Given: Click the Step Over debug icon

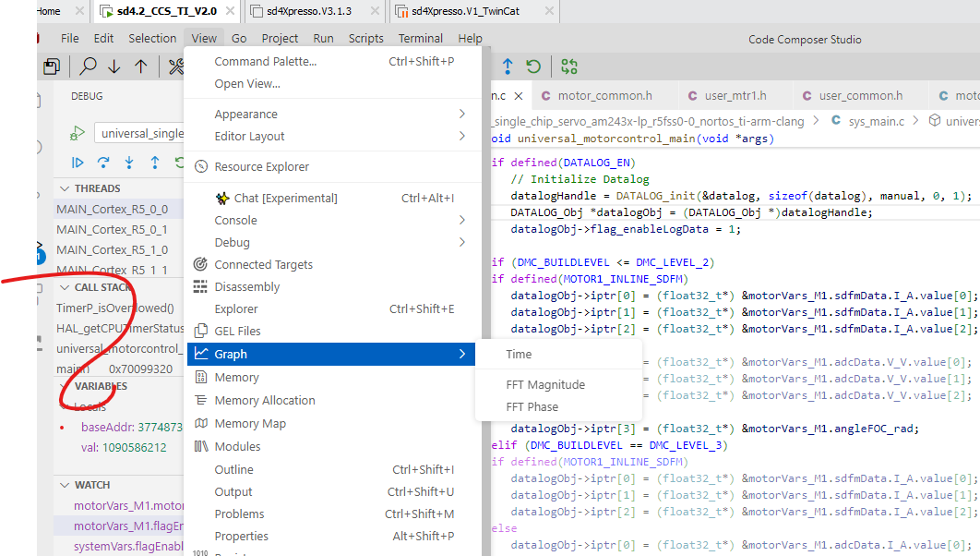Looking at the screenshot, I should pyautogui.click(x=103, y=163).
